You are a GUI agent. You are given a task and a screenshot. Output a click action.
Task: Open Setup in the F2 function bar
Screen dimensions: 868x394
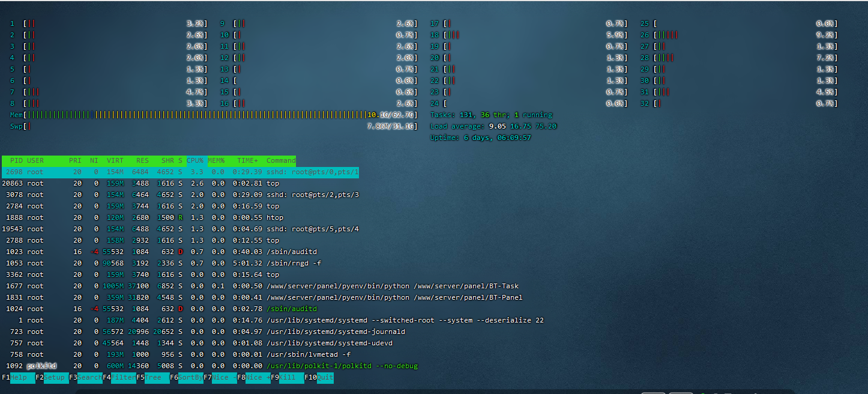click(56, 378)
